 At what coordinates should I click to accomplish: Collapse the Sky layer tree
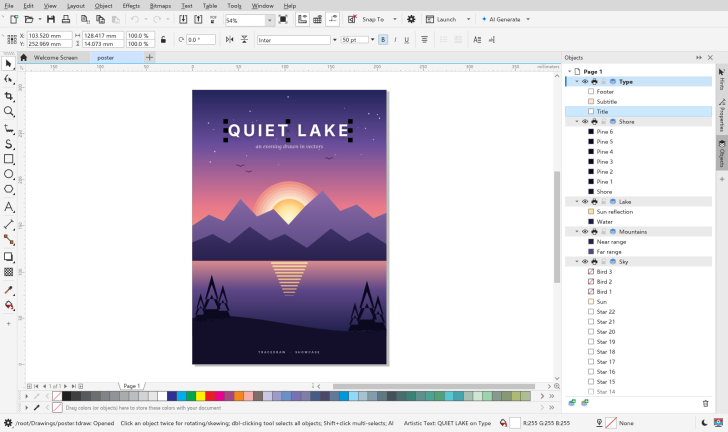tap(577, 262)
